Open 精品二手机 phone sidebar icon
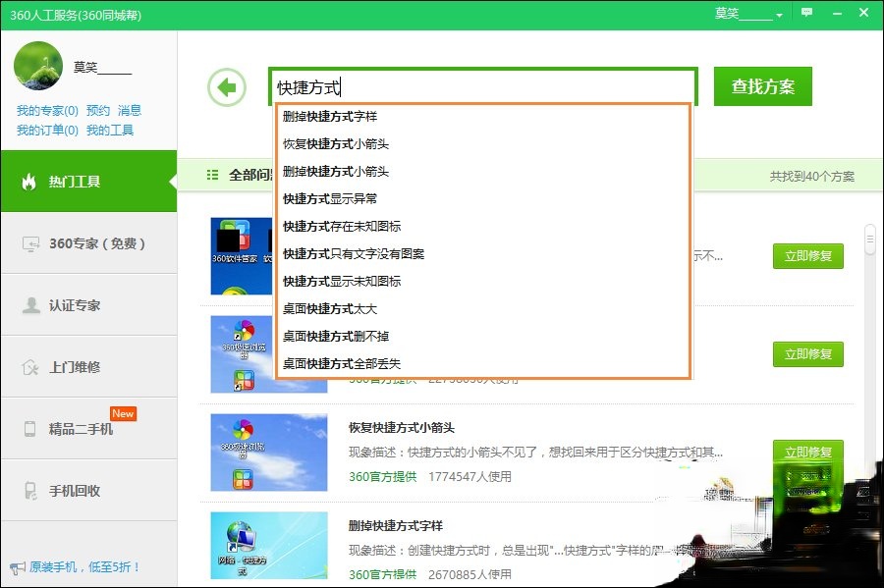The width and height of the screenshot is (884, 588). [31, 427]
